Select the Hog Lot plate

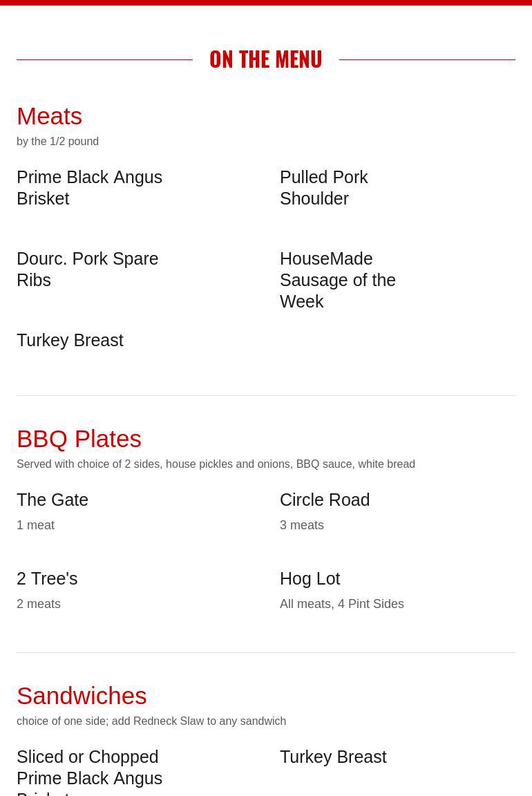point(310,578)
